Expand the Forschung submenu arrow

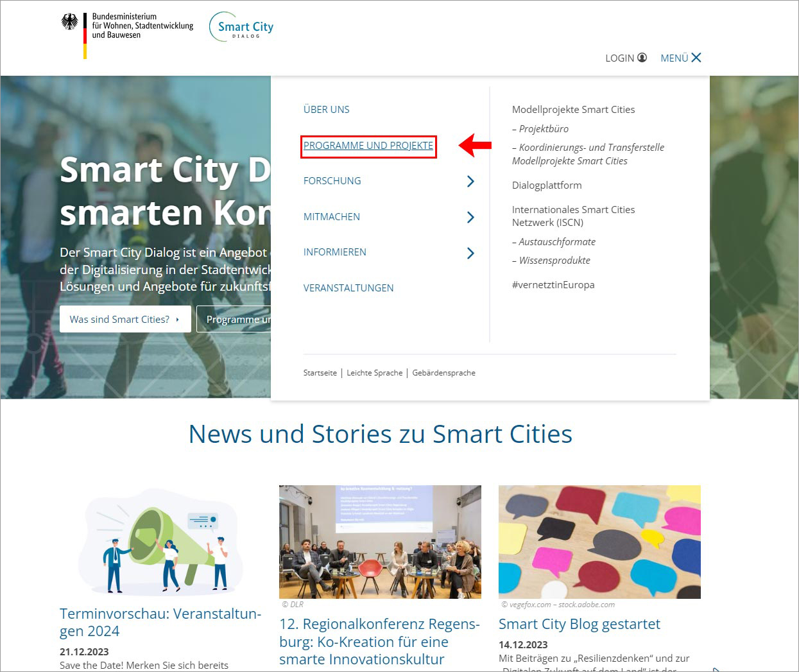(470, 182)
